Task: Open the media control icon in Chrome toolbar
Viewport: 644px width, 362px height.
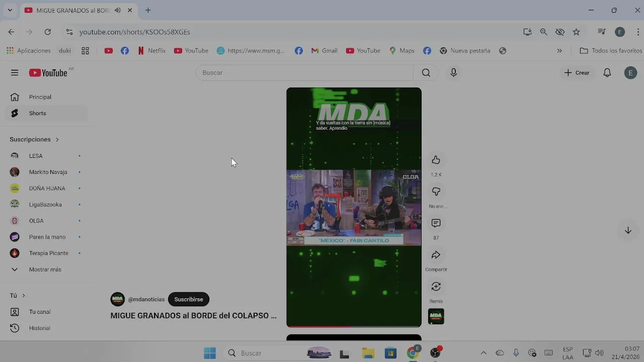Action: point(602,32)
